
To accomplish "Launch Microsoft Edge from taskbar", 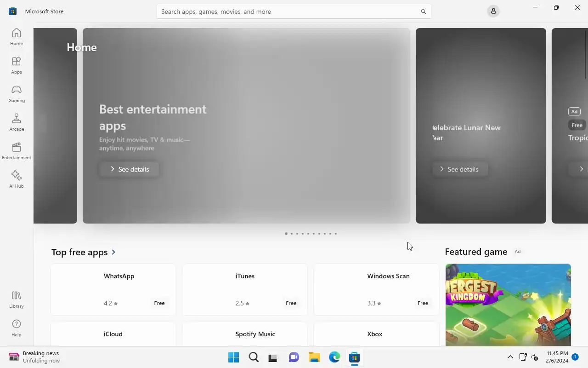I will 334,357.
